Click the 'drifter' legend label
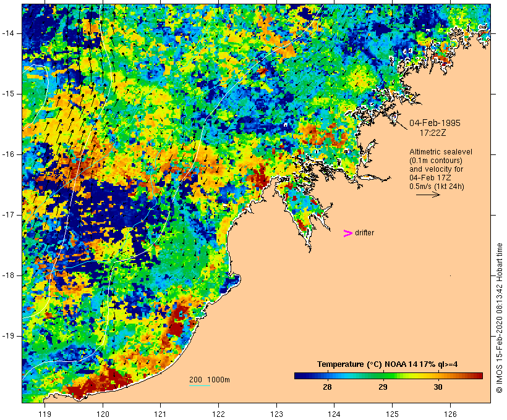 click(x=364, y=233)
